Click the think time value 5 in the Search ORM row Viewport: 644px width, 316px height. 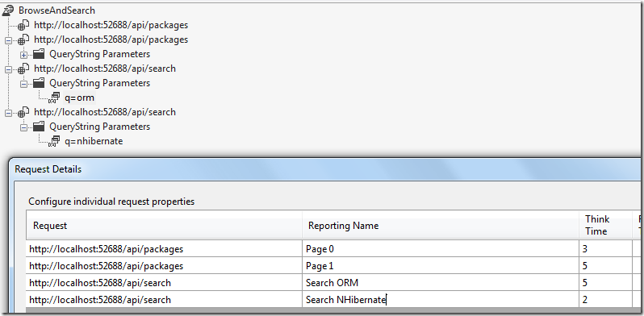coord(606,283)
